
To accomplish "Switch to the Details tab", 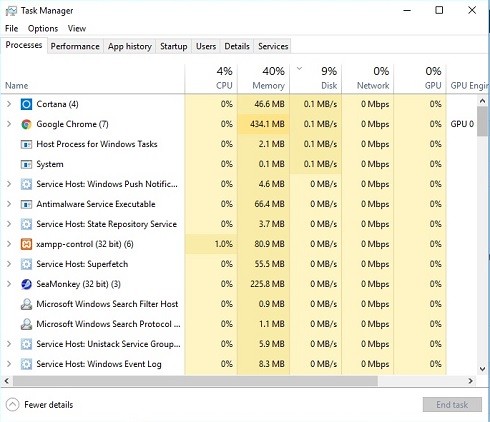I will coord(237,46).
